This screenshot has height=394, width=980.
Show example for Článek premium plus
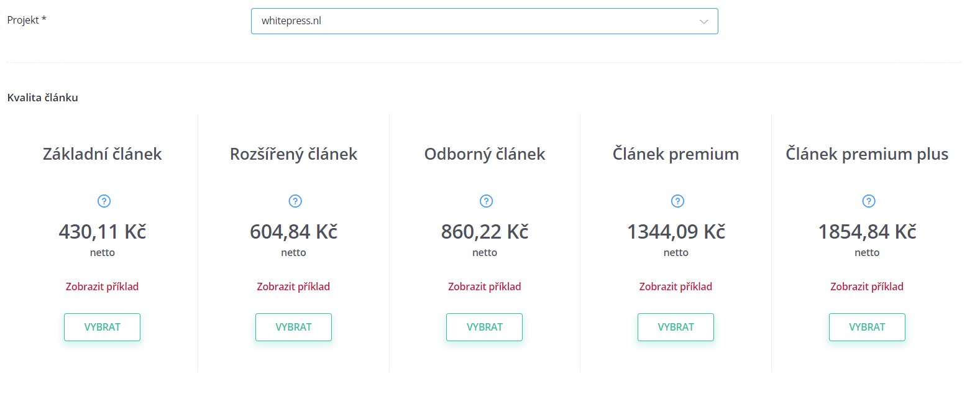867,286
